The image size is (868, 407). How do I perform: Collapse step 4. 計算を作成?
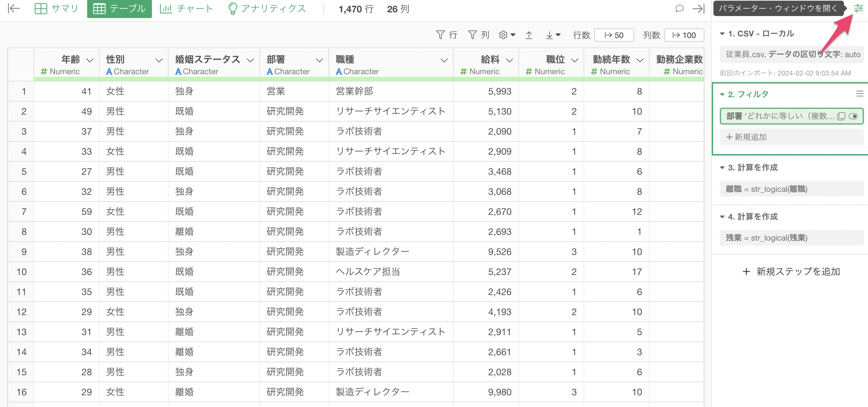pos(722,217)
